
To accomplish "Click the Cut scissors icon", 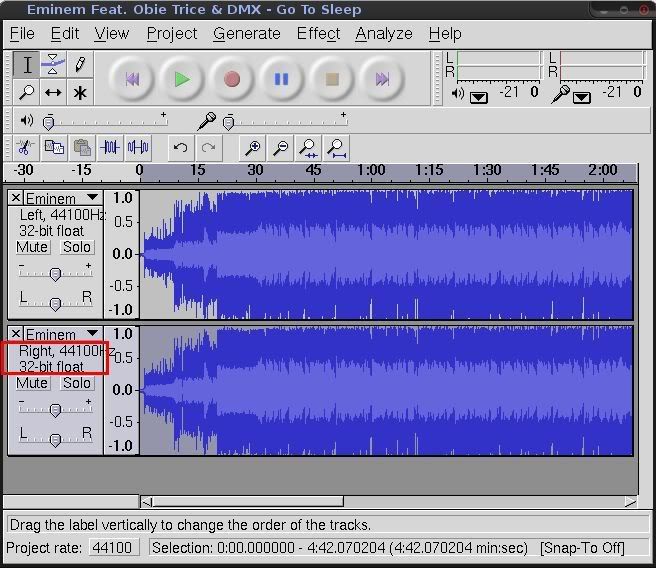I will (x=26, y=148).
